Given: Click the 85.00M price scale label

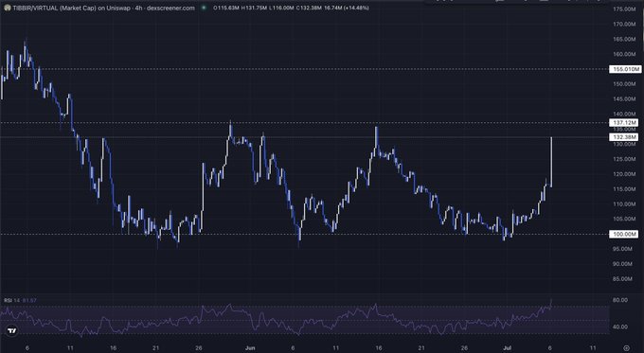Looking at the screenshot, I should (x=622, y=279).
